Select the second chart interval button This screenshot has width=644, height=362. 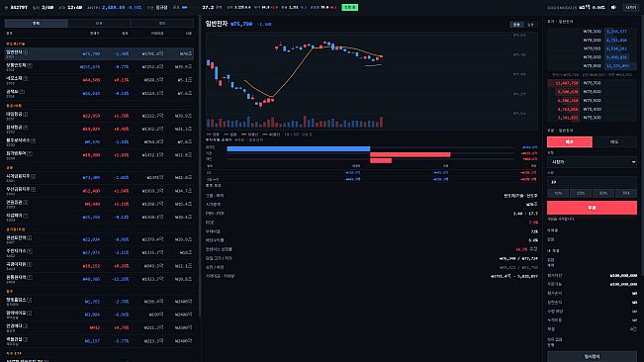click(x=530, y=25)
